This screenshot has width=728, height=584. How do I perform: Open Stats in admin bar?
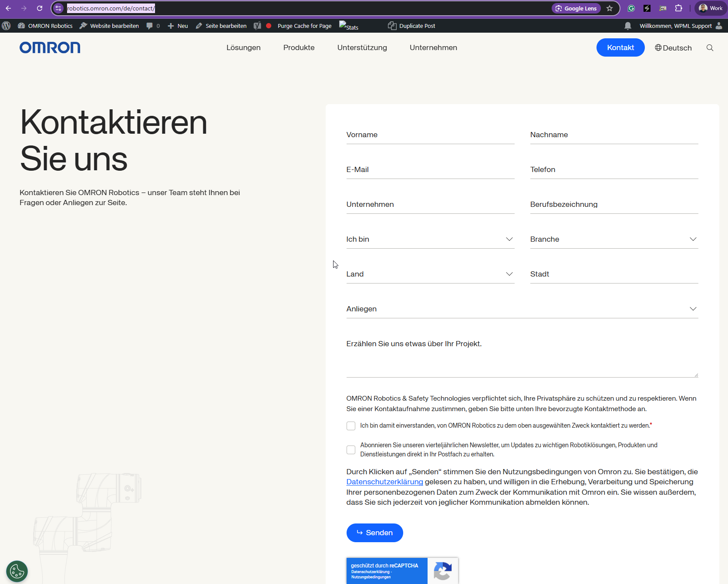click(x=349, y=26)
